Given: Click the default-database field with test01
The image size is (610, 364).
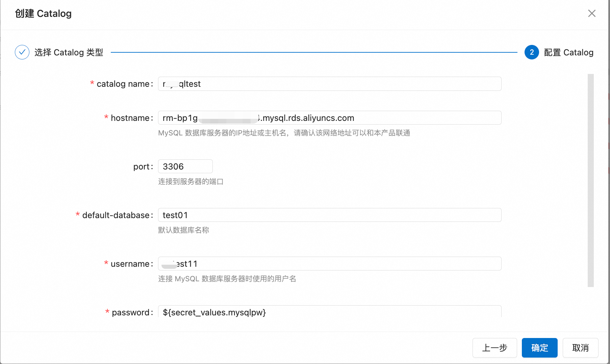Looking at the screenshot, I should click(330, 215).
